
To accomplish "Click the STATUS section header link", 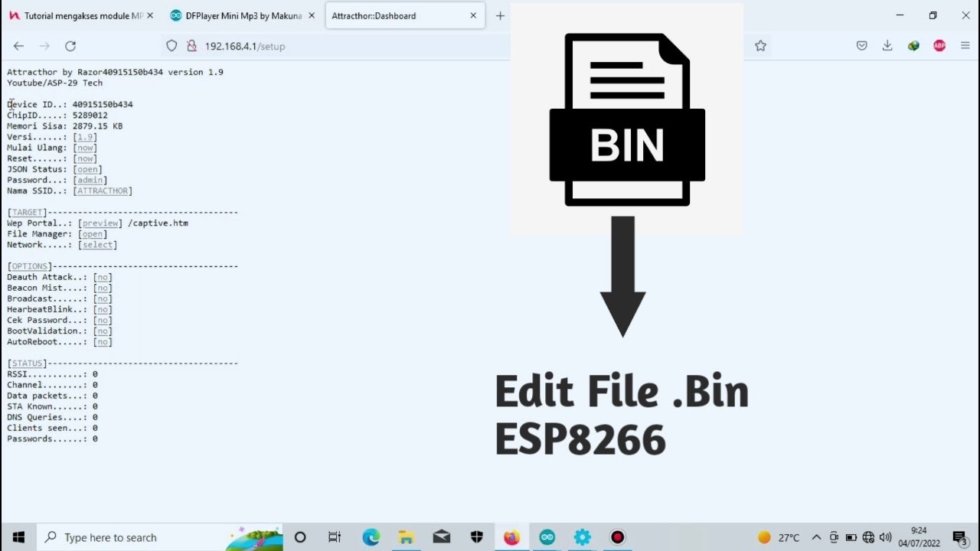I will tap(27, 363).
